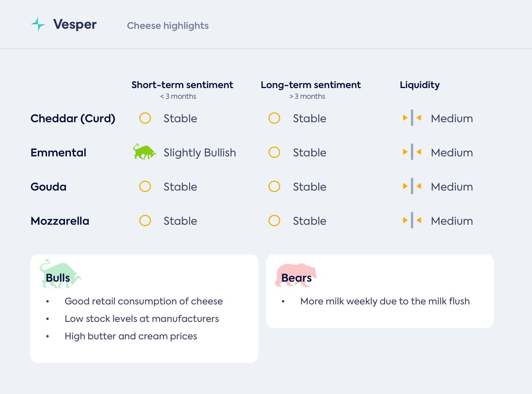532x394 pixels.
Task: Open the Gouda row label
Action: [48, 187]
